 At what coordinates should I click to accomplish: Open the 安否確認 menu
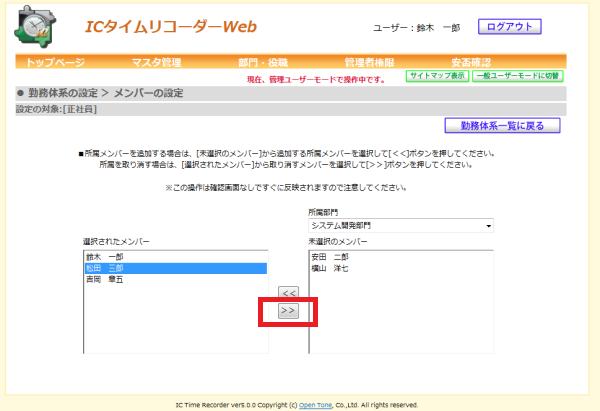471,62
